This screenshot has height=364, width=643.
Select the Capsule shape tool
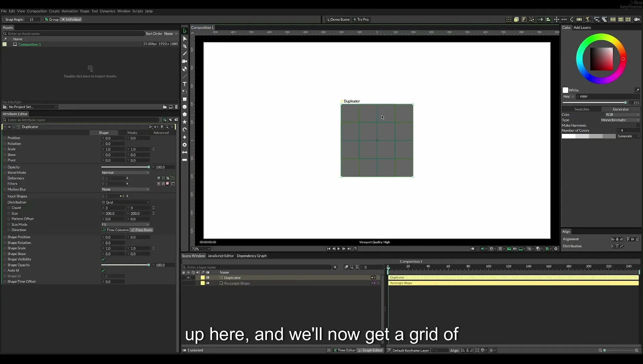185,160
